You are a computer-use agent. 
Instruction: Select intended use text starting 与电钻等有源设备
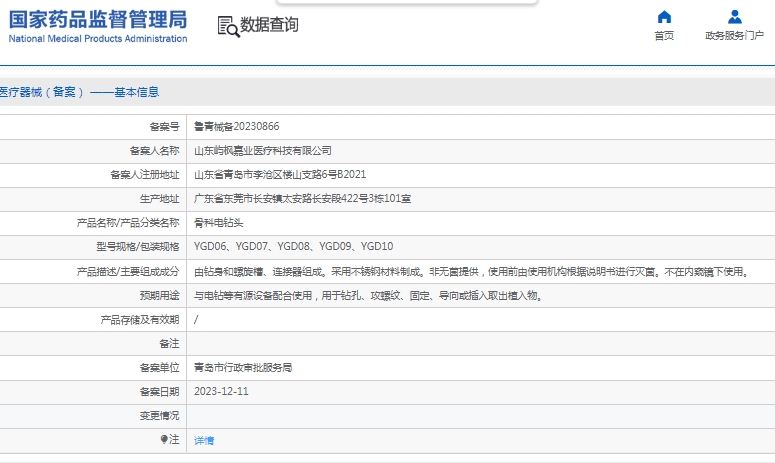coord(368,295)
